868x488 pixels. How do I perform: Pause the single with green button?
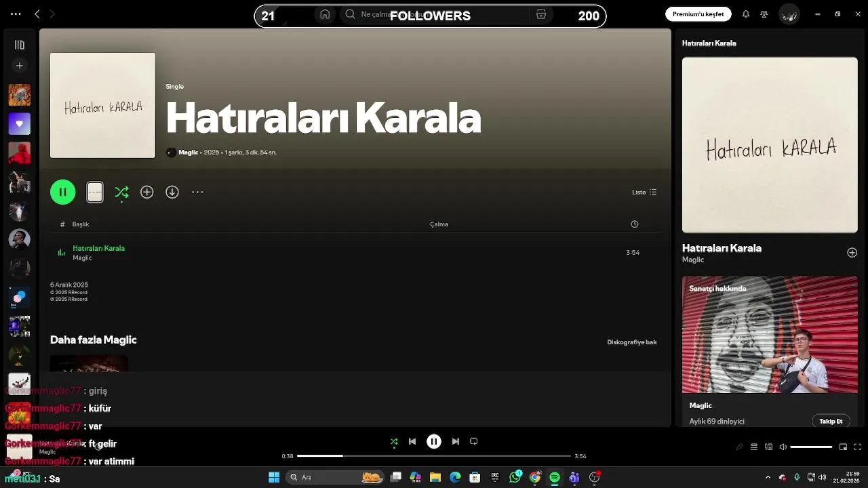(62, 192)
